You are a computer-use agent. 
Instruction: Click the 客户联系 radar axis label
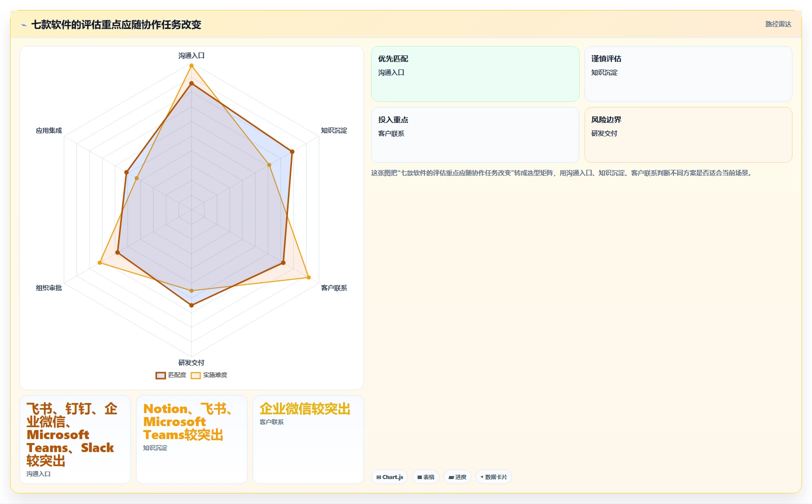pos(334,288)
